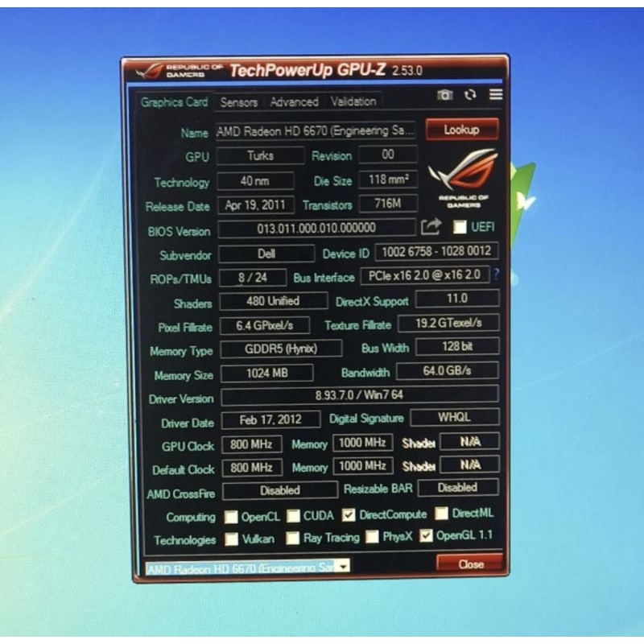This screenshot has width=644, height=644.
Task: Click the Subvendor value Dell
Action: [266, 254]
